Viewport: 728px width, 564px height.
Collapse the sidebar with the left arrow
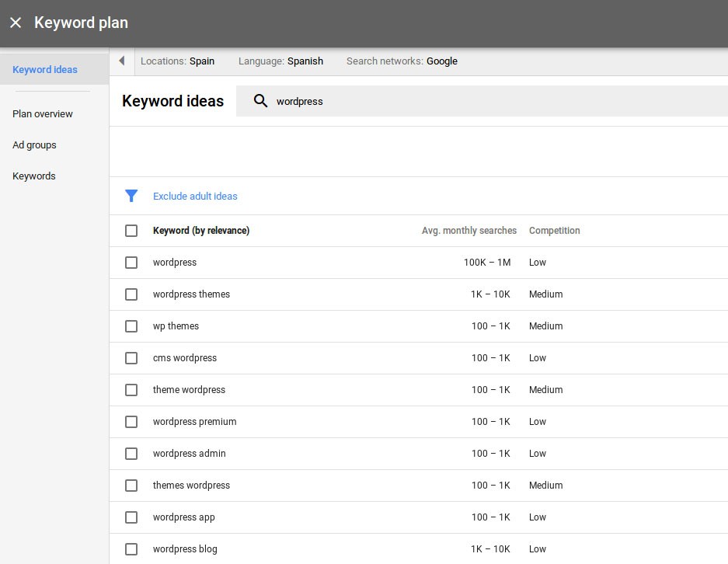point(122,61)
